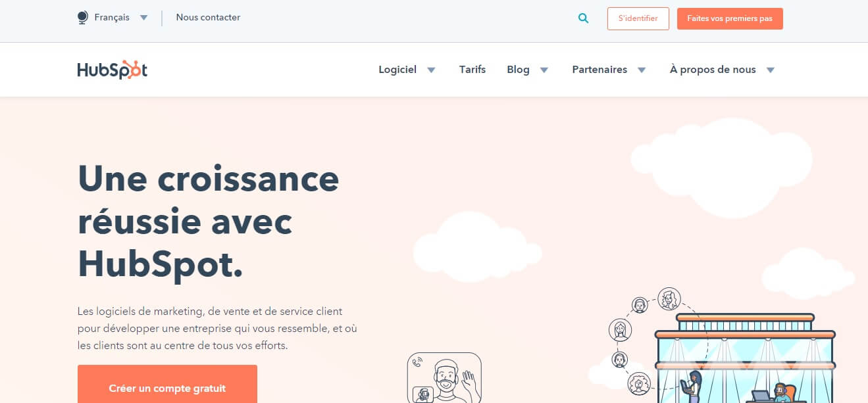
Task: Open the Logiciel menu item
Action: 397,70
